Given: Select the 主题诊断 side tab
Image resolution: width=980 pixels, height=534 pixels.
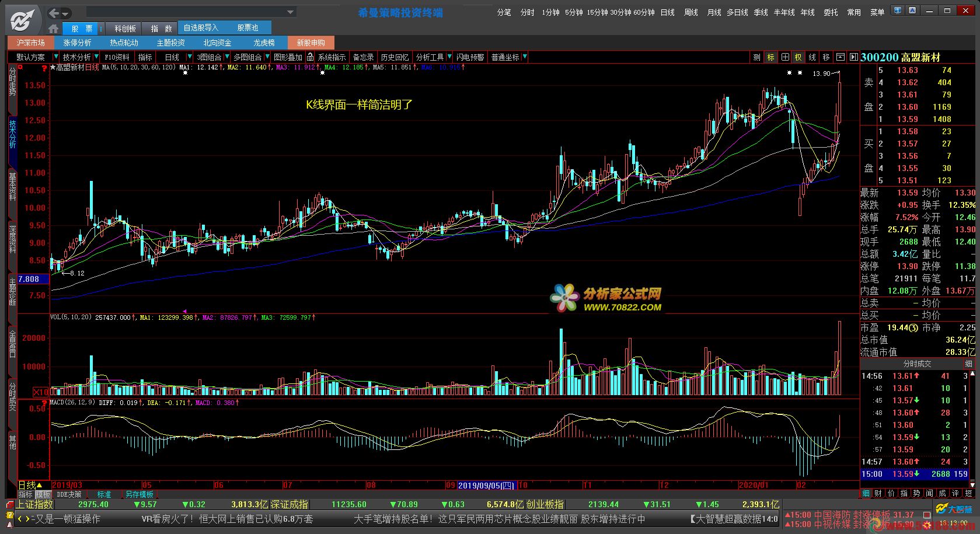Looking at the screenshot, I should [12, 292].
